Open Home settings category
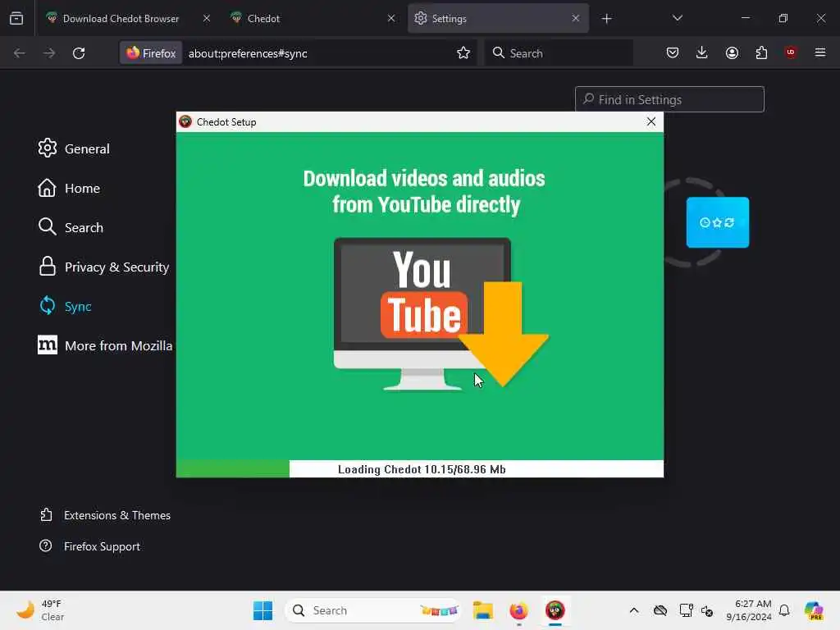Screen dimensions: 840x630 [69, 188]
